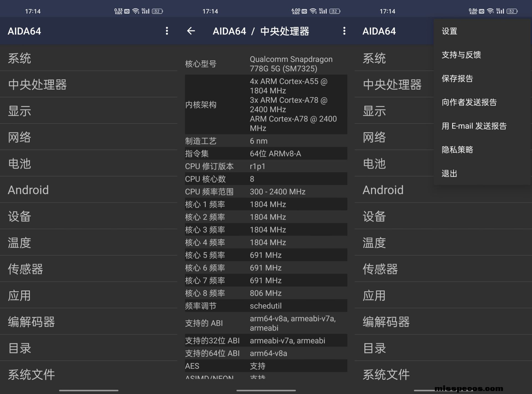Select 向作者发送报告 menu entry
The image size is (532, 394).
point(482,102)
